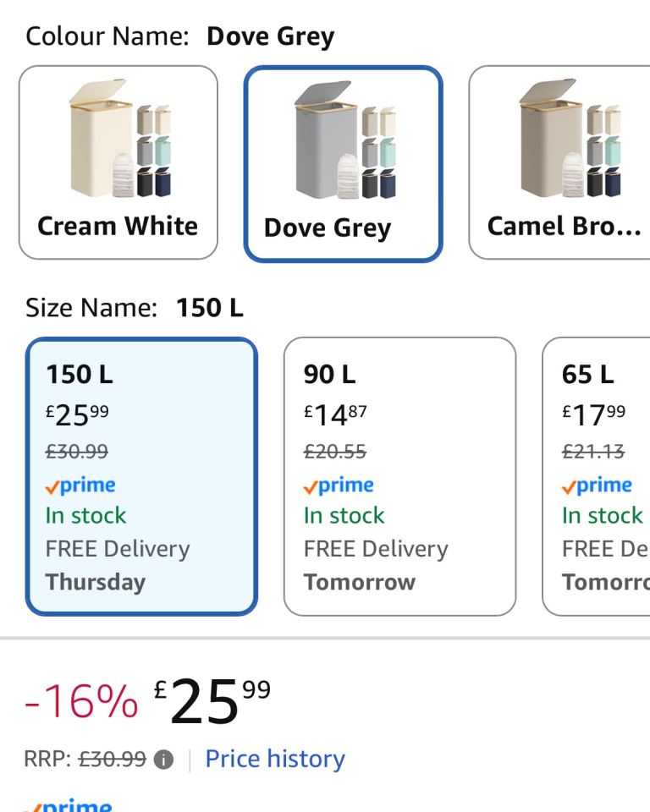The height and width of the screenshot is (812, 650).
Task: Click the Prime logo in 150 L option
Action: click(x=80, y=486)
